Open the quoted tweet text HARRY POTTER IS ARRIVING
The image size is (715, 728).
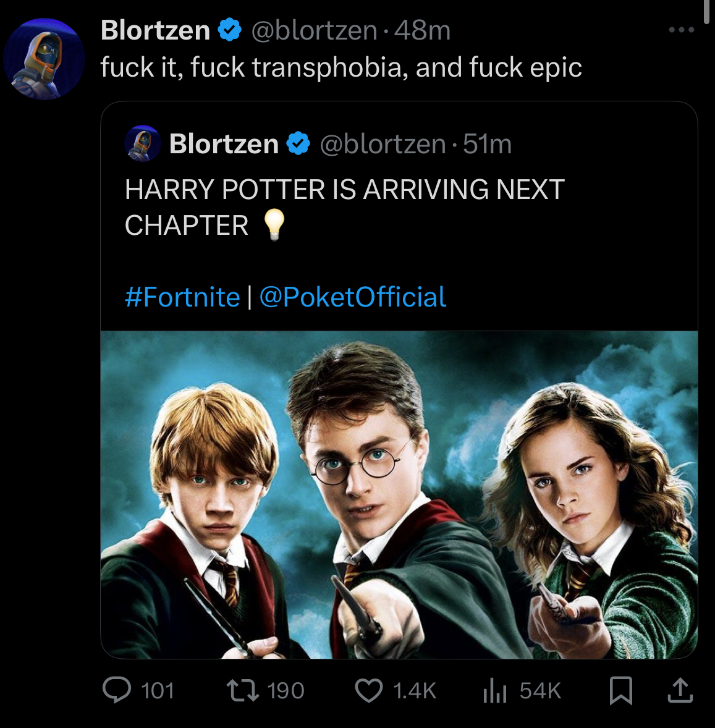[x=344, y=208]
